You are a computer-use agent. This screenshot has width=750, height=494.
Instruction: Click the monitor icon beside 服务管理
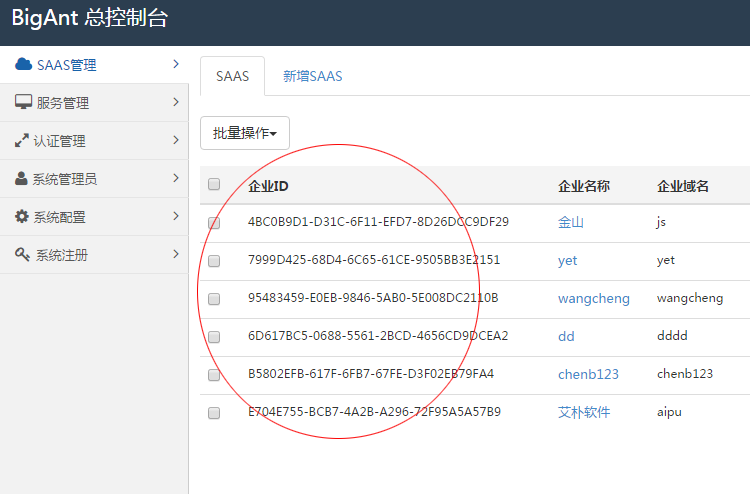[24, 103]
